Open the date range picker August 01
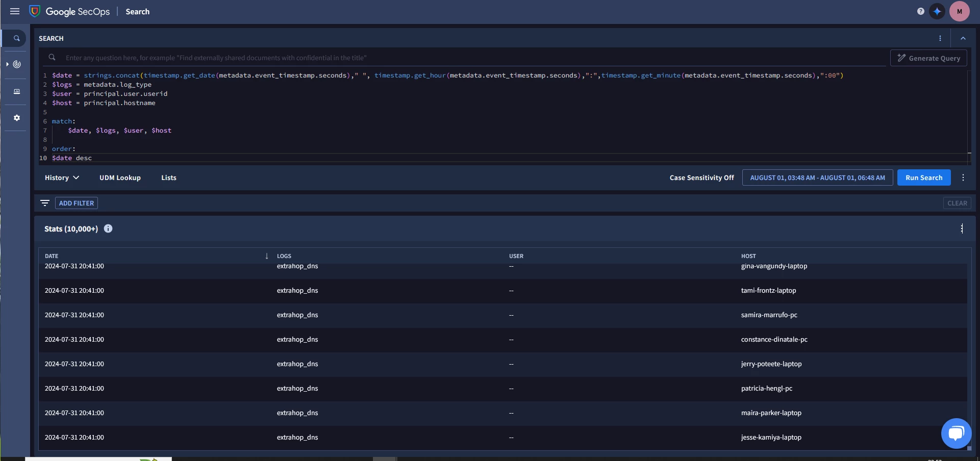The width and height of the screenshot is (980, 461). click(x=817, y=177)
